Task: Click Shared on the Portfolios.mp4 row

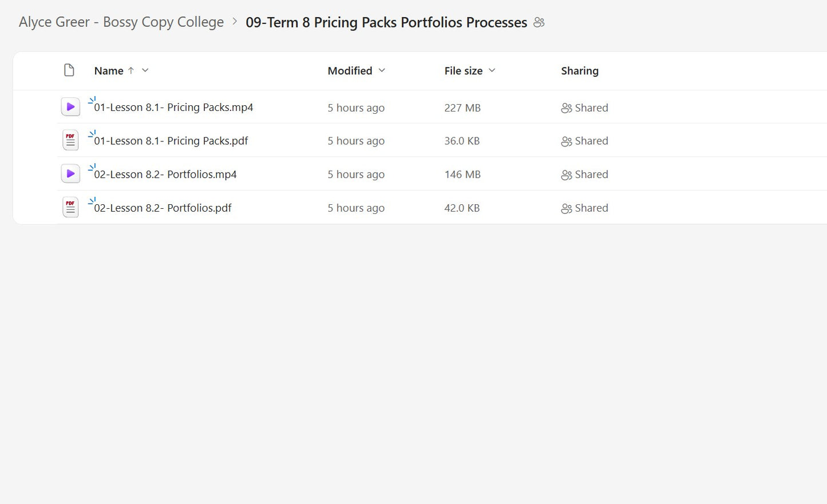Action: click(591, 174)
